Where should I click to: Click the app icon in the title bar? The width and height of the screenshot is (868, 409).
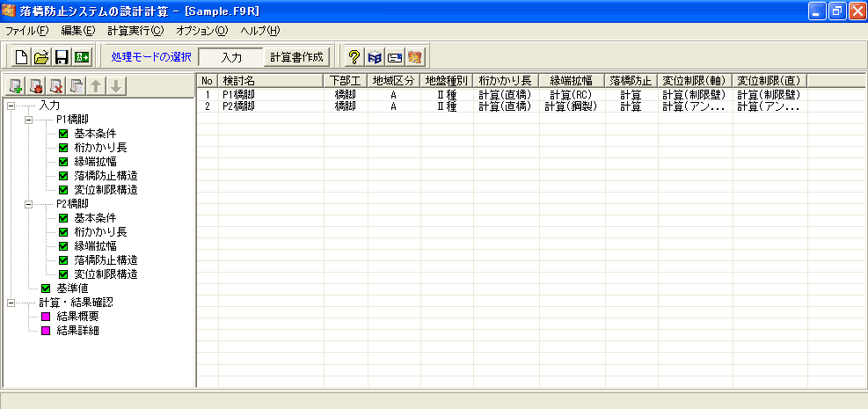coord(8,11)
